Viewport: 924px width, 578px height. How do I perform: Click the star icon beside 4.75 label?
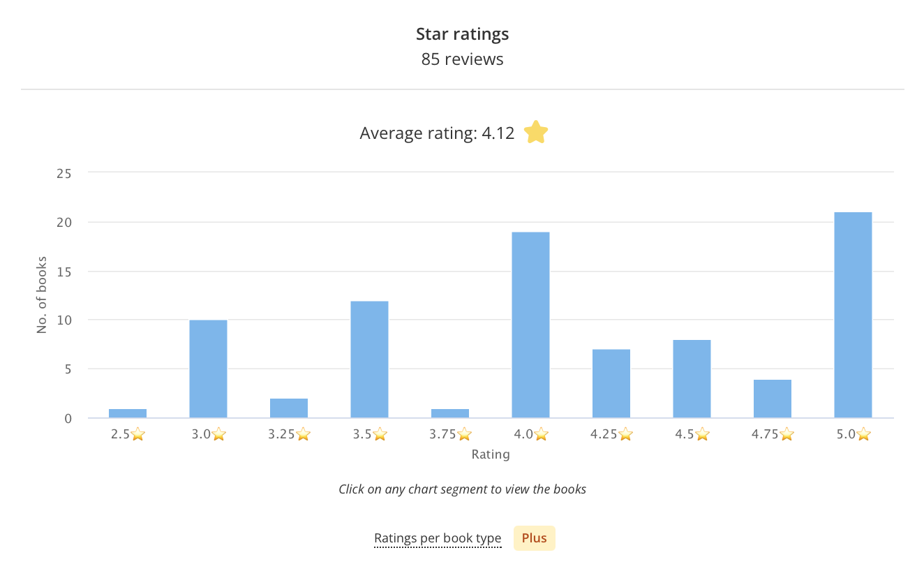coord(787,434)
